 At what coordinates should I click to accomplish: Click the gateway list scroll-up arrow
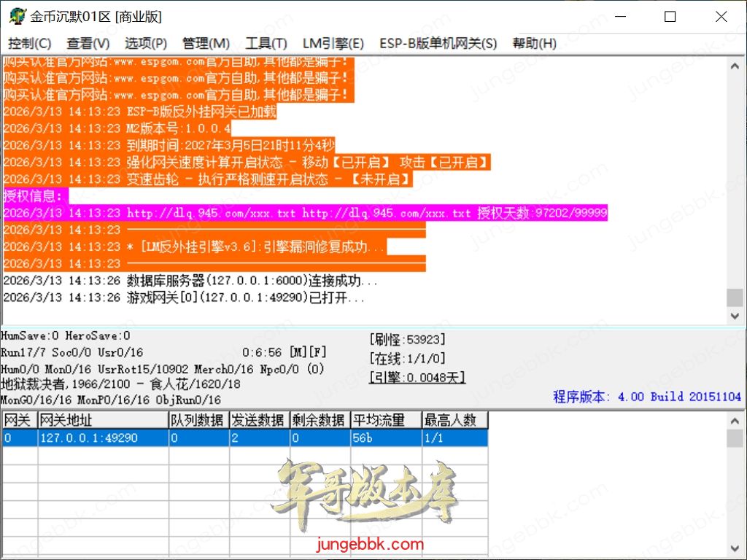tap(735, 421)
